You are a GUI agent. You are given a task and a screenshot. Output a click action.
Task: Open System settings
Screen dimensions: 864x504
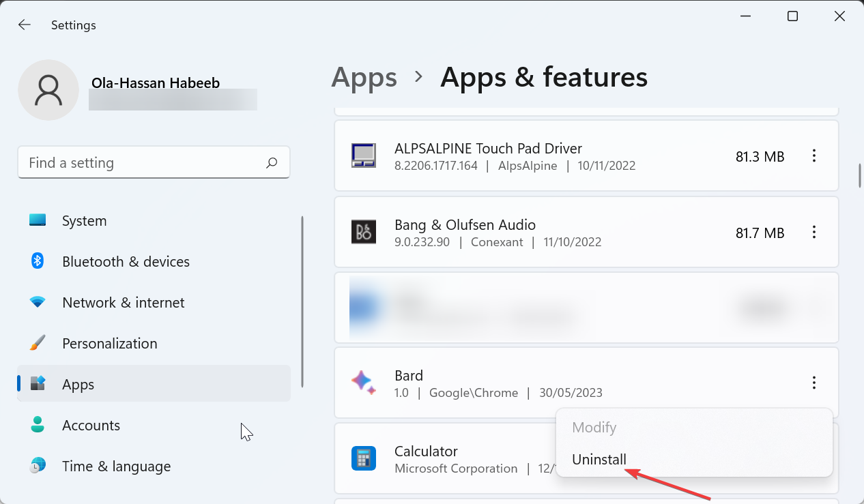pyautogui.click(x=154, y=221)
